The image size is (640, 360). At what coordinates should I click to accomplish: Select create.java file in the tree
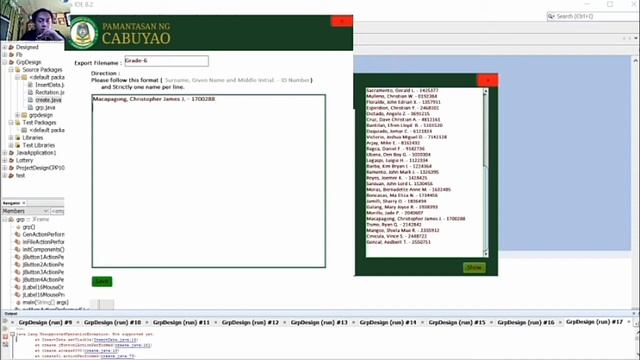click(x=48, y=100)
